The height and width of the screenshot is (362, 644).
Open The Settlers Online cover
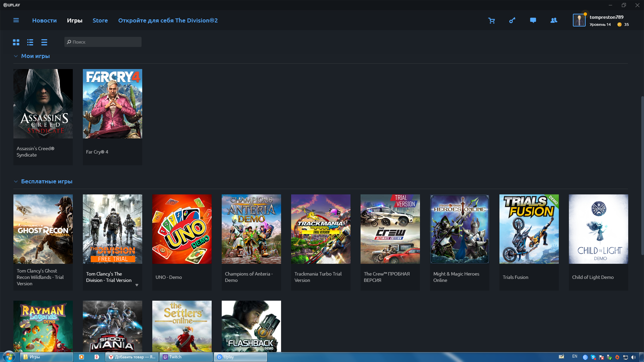point(182,326)
